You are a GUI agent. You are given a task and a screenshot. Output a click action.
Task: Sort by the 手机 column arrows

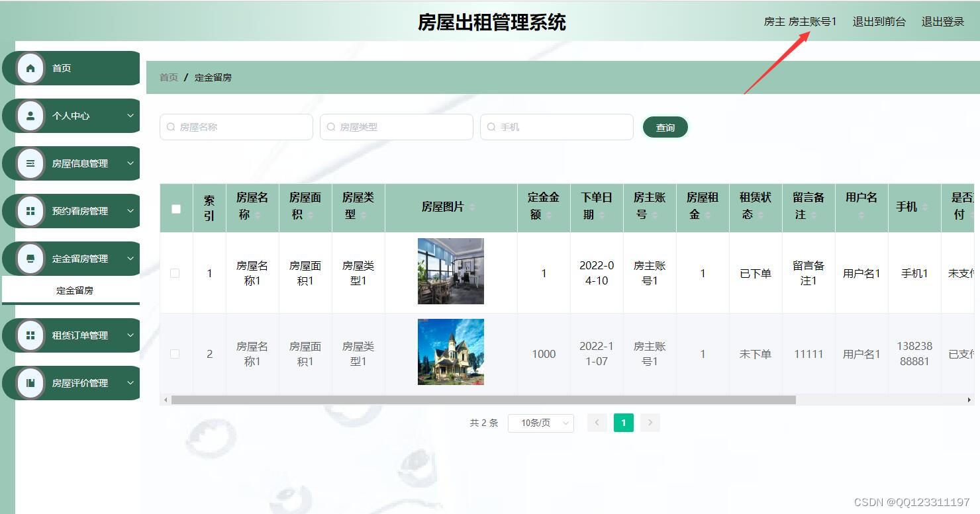pos(925,207)
